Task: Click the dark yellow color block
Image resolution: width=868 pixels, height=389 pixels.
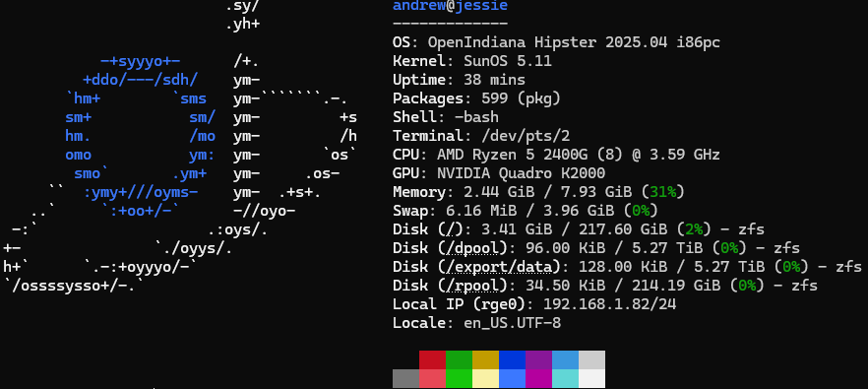Action: point(485,359)
